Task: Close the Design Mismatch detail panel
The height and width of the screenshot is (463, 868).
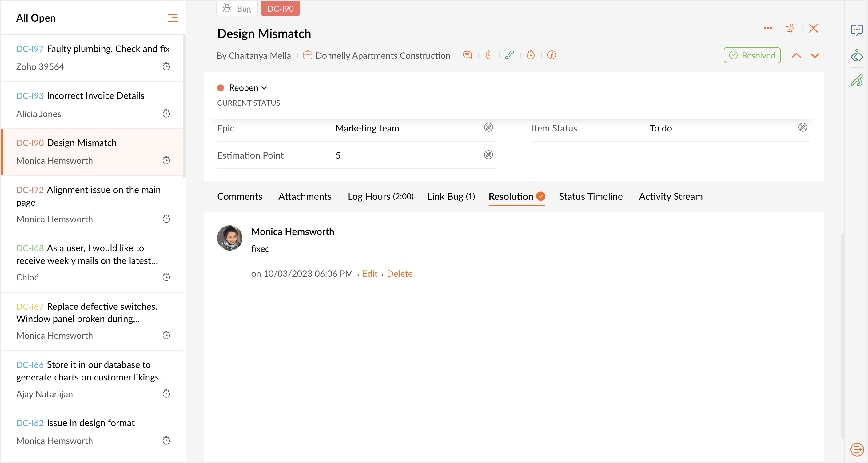Action: (814, 28)
